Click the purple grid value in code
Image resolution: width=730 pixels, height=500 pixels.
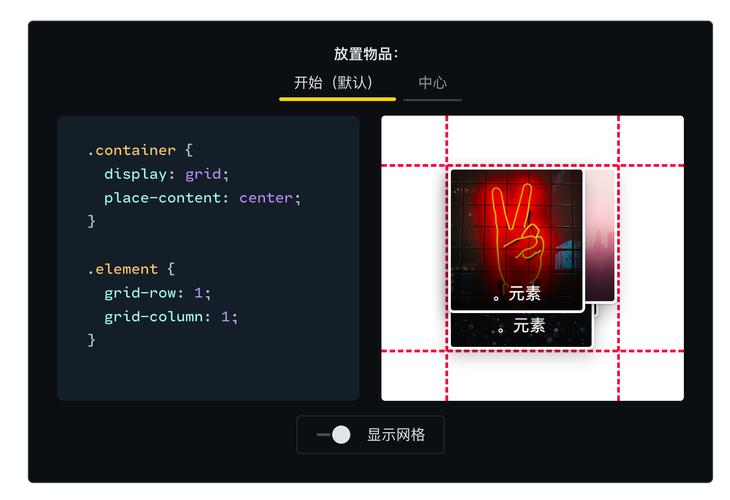(x=203, y=174)
